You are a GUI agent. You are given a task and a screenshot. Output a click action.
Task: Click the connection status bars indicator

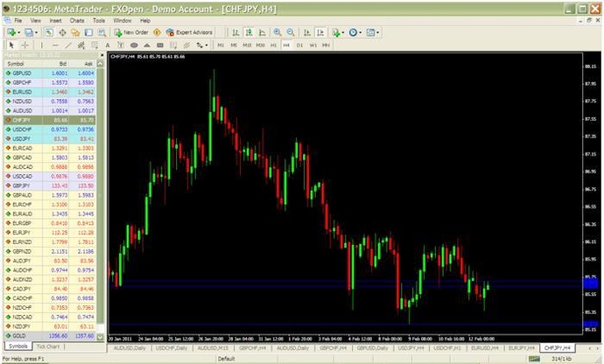click(x=534, y=359)
